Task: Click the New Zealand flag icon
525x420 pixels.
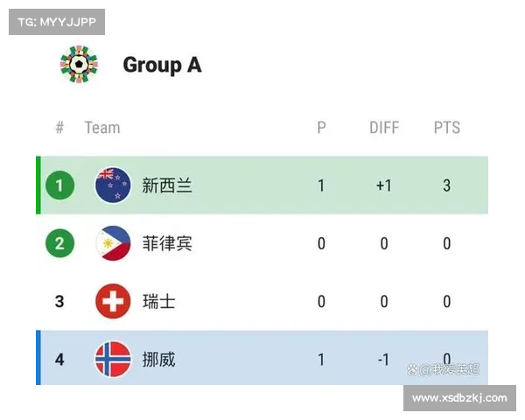Action: pos(113,185)
